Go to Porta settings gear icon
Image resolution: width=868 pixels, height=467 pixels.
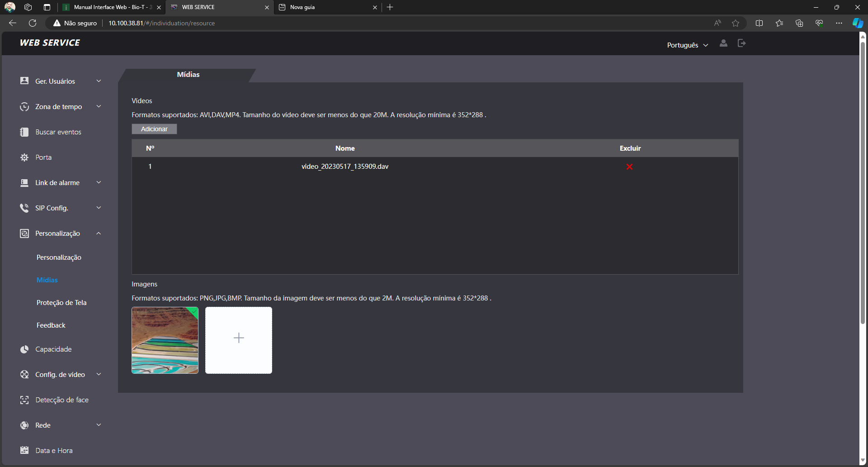(24, 157)
